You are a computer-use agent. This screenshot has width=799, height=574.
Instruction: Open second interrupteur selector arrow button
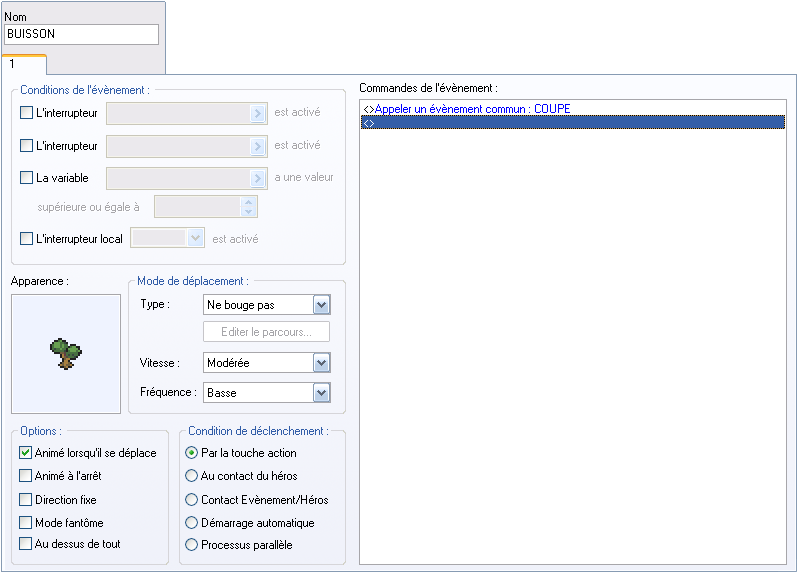point(258,146)
